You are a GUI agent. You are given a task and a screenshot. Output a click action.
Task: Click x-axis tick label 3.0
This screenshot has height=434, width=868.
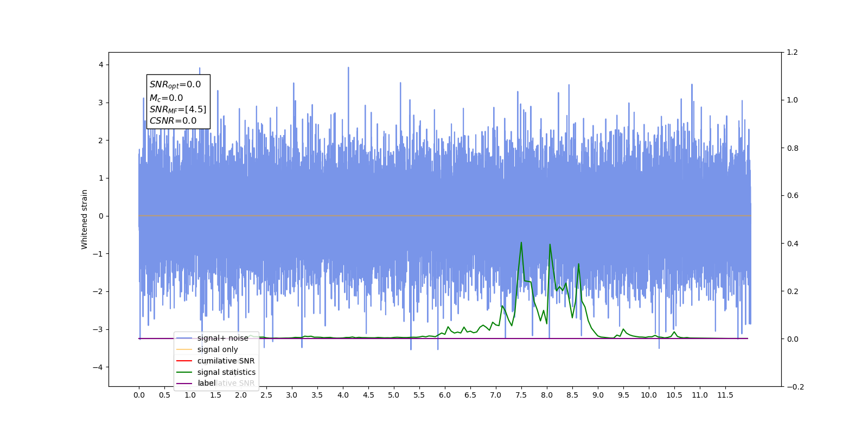pos(292,395)
